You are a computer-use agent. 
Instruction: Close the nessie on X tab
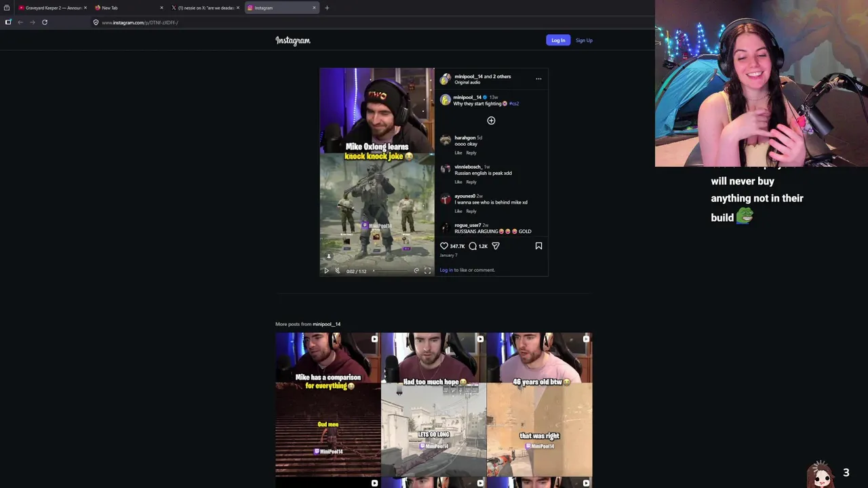(x=238, y=8)
